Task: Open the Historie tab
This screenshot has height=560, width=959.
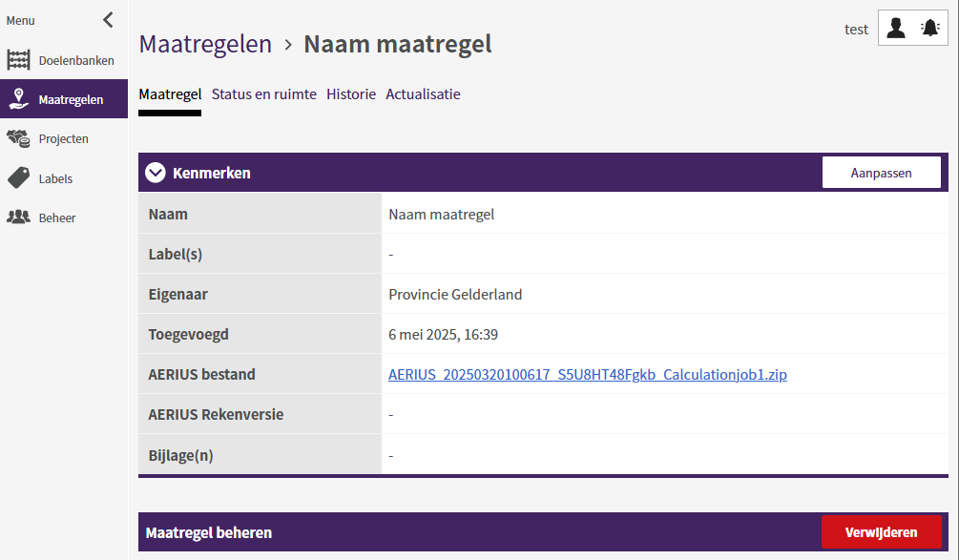Action: [351, 94]
